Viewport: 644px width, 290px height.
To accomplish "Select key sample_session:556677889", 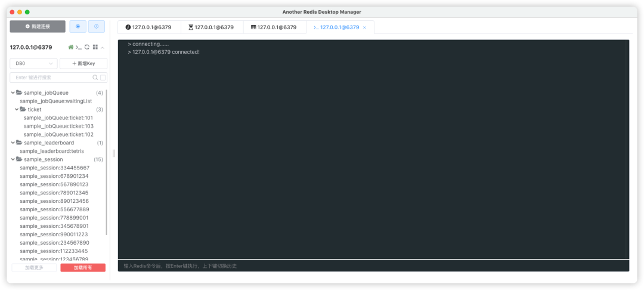I will (55, 209).
